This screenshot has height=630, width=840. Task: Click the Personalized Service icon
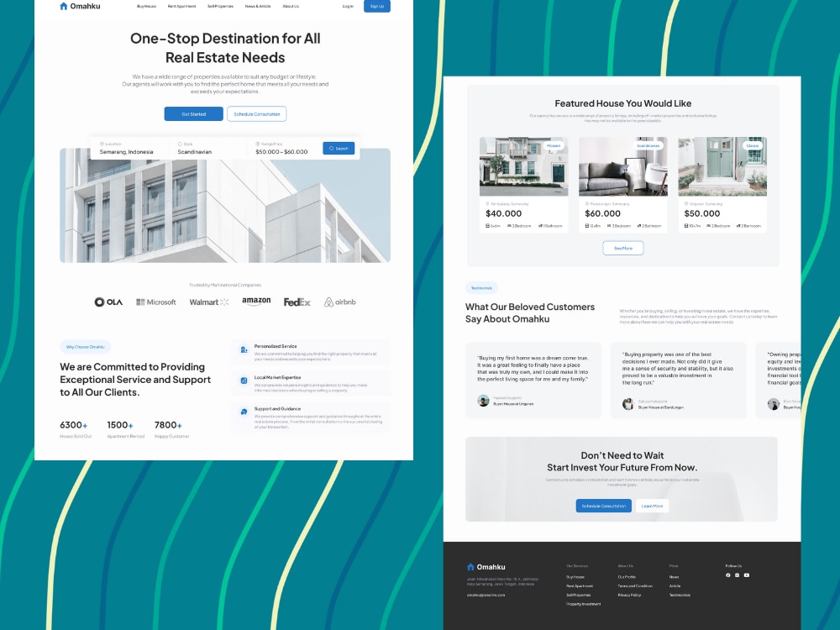click(x=244, y=349)
